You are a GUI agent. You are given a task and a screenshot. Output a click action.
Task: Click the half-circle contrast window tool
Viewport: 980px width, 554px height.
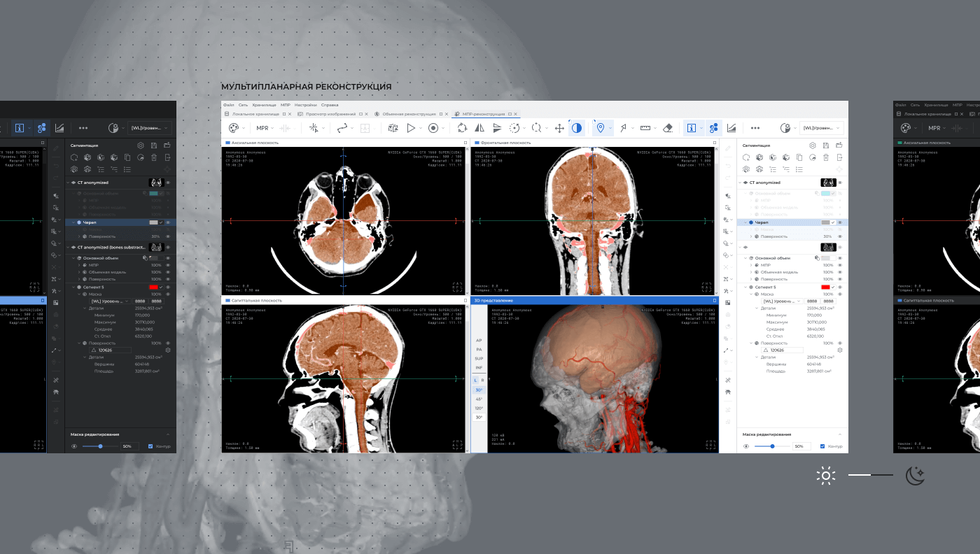tap(577, 128)
